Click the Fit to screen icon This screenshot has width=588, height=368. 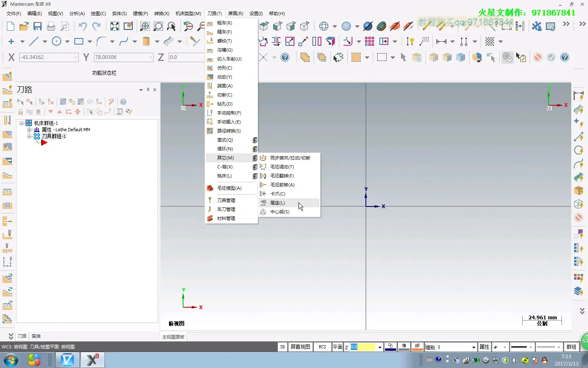[115, 27]
